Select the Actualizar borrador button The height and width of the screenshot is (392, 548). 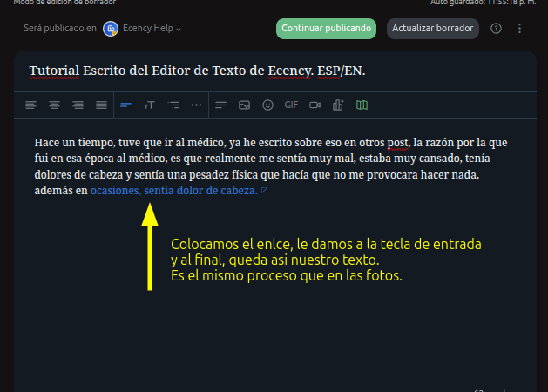pyautogui.click(x=433, y=28)
